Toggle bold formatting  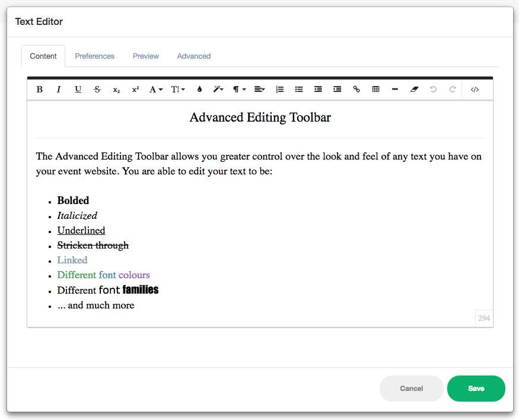coord(39,89)
